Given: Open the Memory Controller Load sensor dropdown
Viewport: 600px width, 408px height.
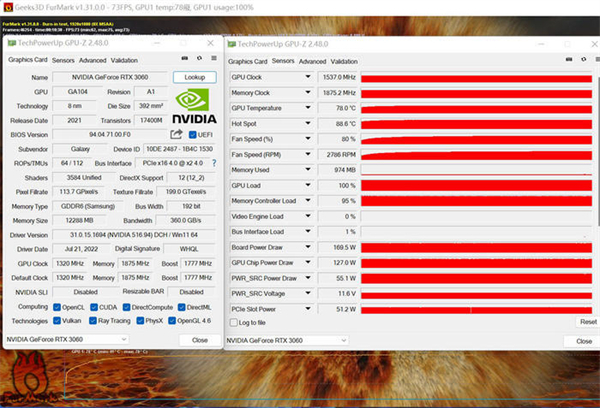Looking at the screenshot, I should click(308, 200).
